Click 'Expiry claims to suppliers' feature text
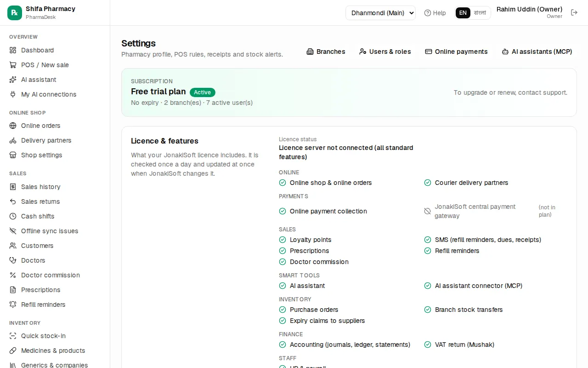The image size is (588, 368). 327,321
